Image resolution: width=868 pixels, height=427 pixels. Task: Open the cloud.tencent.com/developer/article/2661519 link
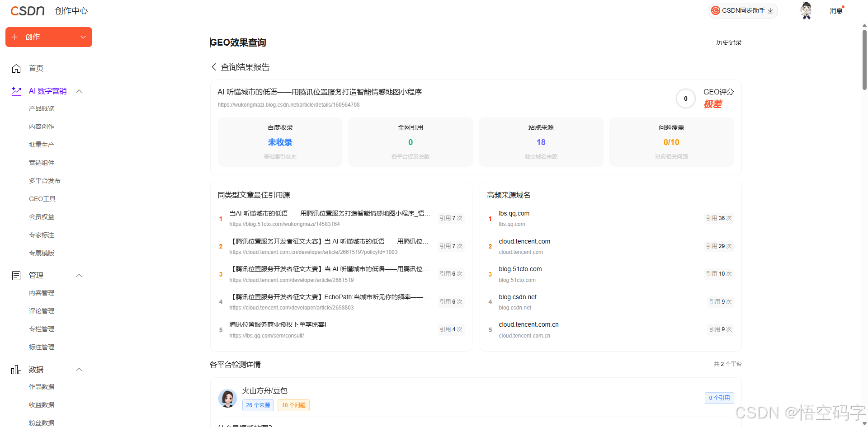pyautogui.click(x=292, y=280)
